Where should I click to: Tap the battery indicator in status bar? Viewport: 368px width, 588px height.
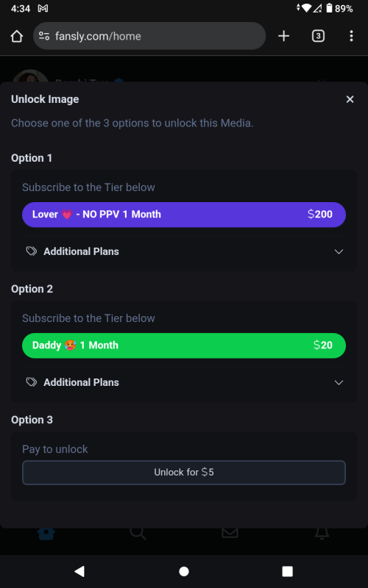(x=329, y=8)
